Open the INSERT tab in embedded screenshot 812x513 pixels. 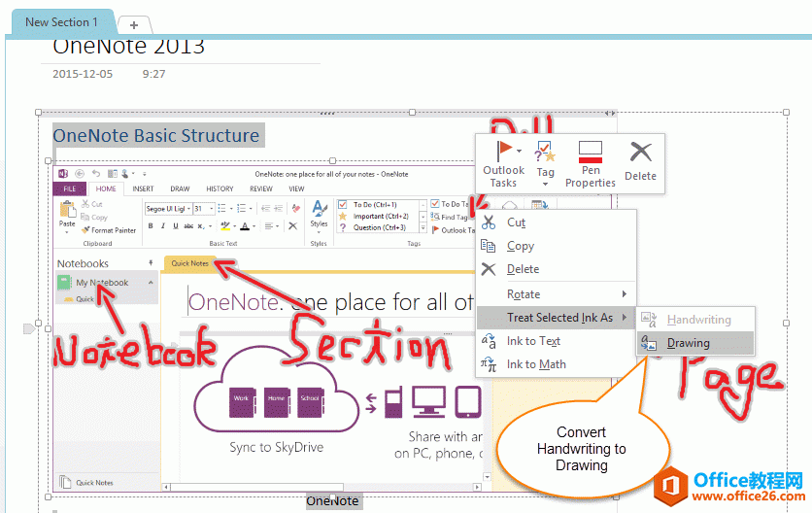coord(143,189)
